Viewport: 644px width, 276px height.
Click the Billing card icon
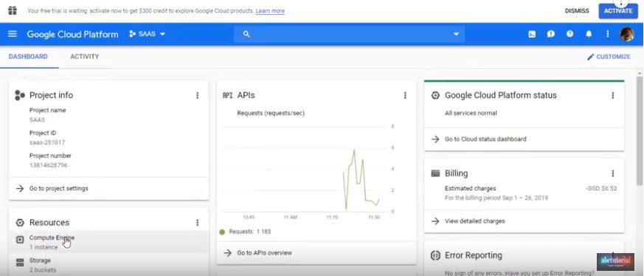pos(435,173)
